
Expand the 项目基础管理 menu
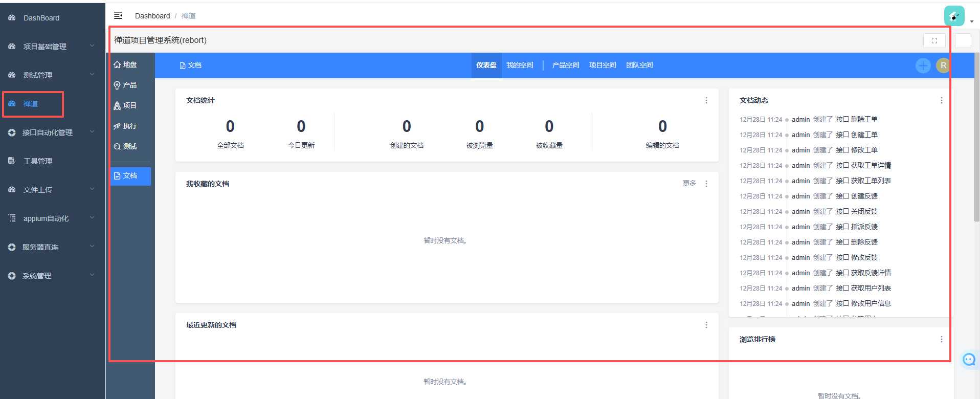[53, 47]
